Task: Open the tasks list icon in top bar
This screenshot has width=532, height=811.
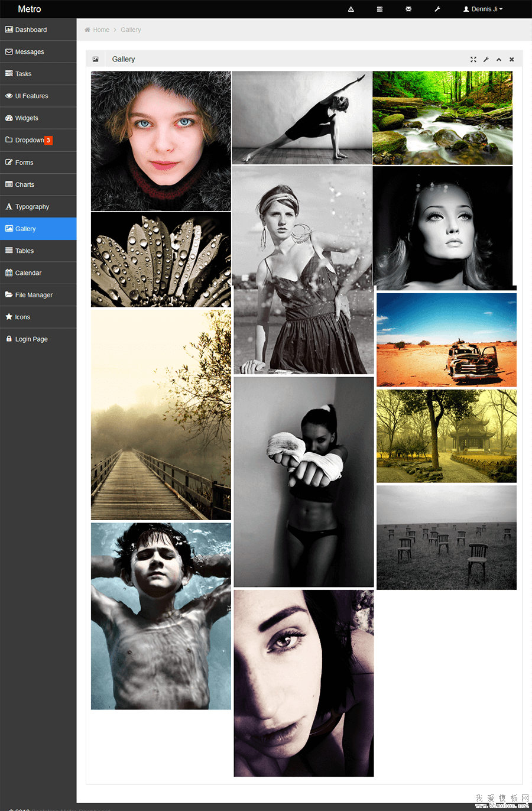Action: (x=379, y=9)
